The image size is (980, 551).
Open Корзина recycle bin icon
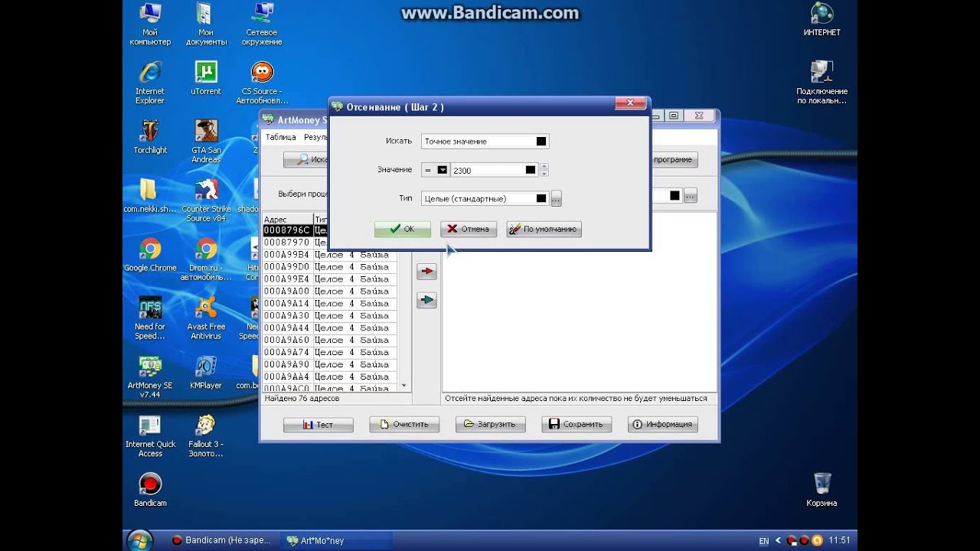(x=822, y=490)
